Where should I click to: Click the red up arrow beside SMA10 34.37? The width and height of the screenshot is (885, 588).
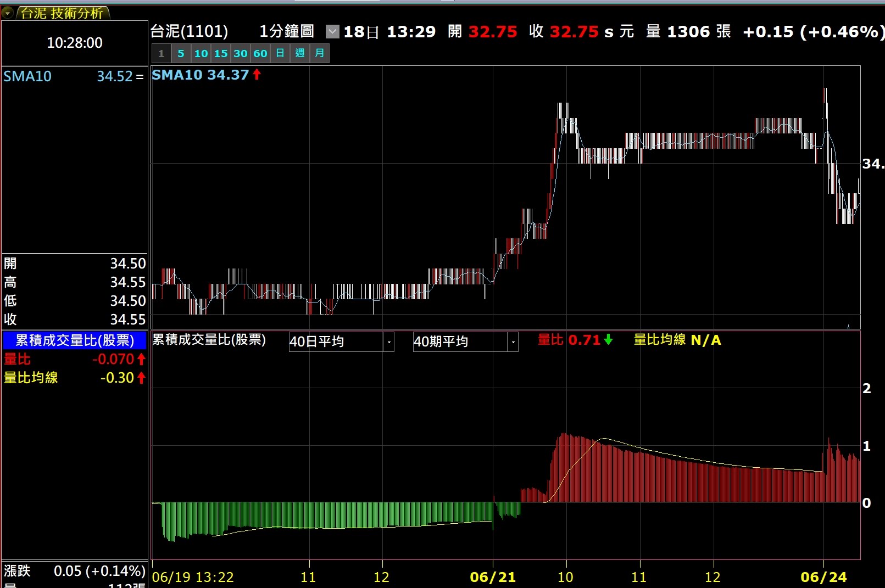point(257,75)
